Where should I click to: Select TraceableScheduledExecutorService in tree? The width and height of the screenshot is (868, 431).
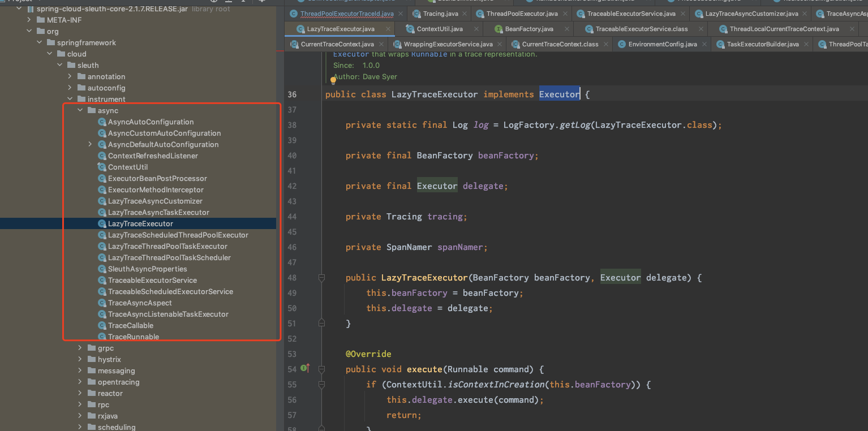[x=170, y=292]
